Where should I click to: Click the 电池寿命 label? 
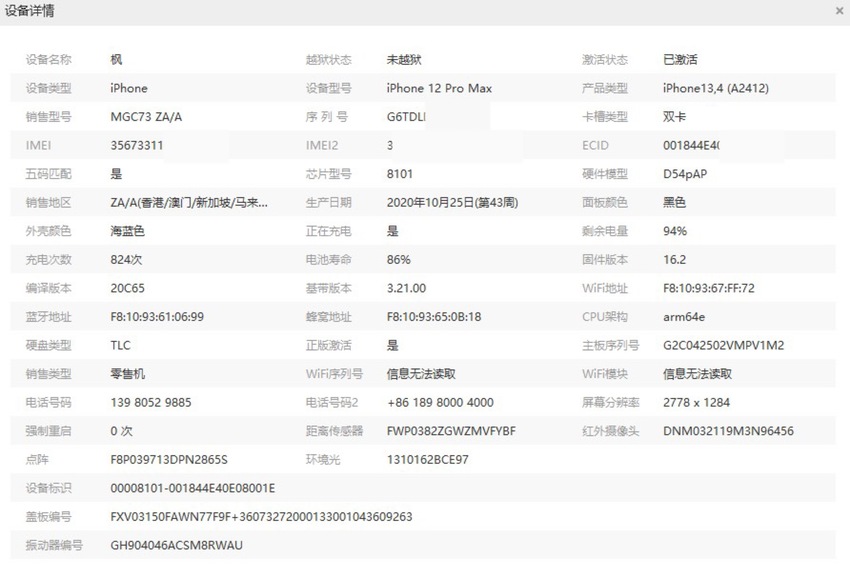pos(329,260)
